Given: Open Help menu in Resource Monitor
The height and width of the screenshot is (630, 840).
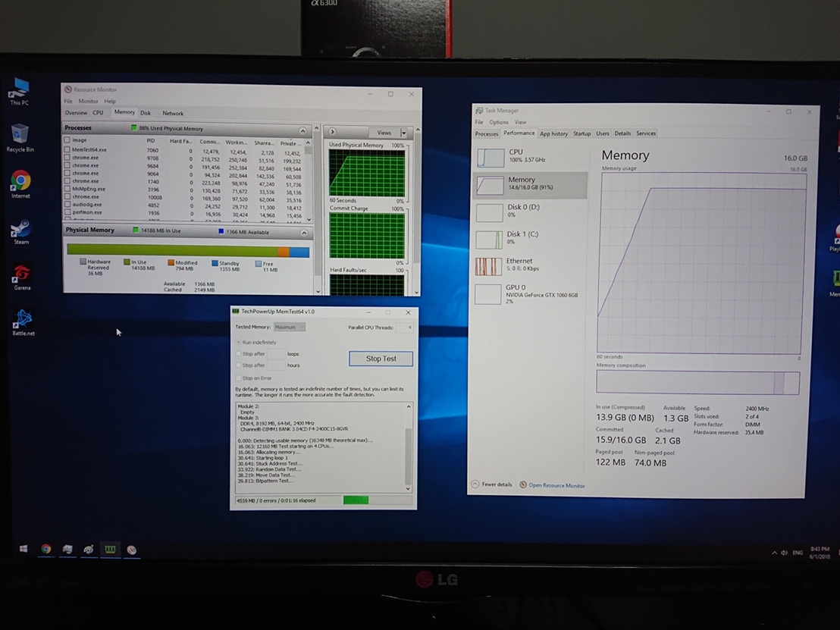Looking at the screenshot, I should click(110, 101).
